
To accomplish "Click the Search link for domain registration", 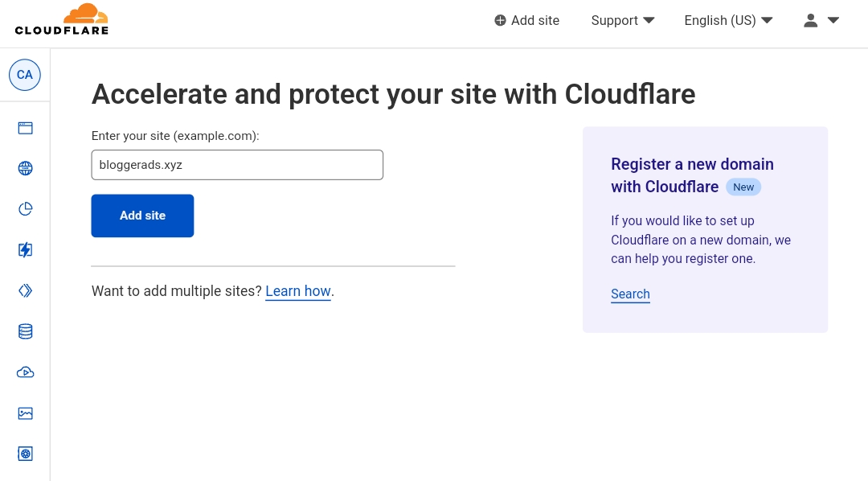I will coord(630,294).
